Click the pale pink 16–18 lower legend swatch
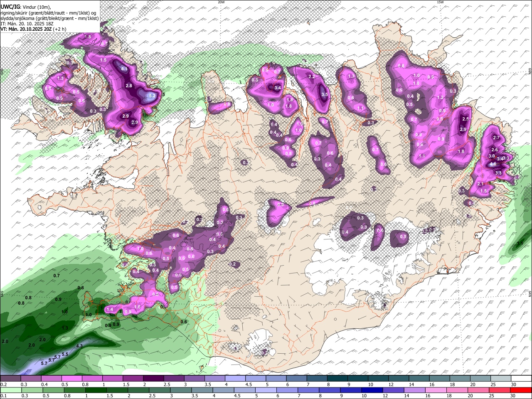Screen dimensions: 532x399 click(x=436, y=390)
